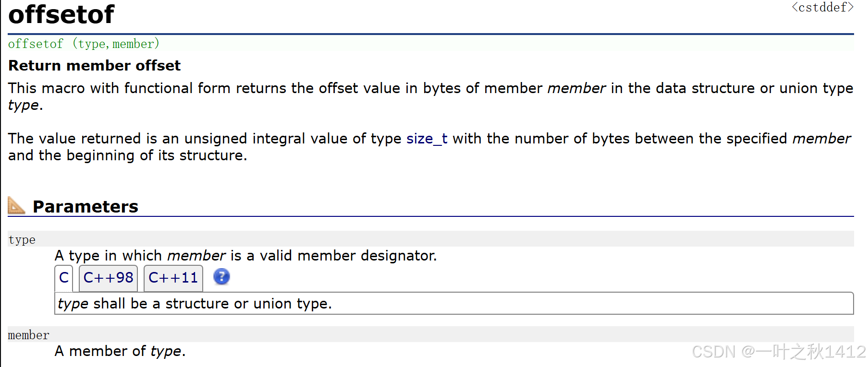Click the Parameters section heading text
Screen dimensions: 868x367
point(86,207)
